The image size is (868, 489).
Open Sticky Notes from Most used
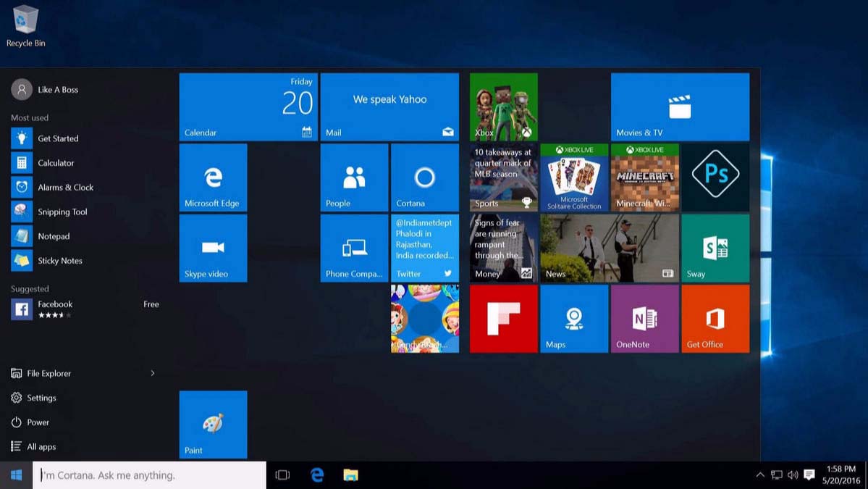tap(61, 260)
